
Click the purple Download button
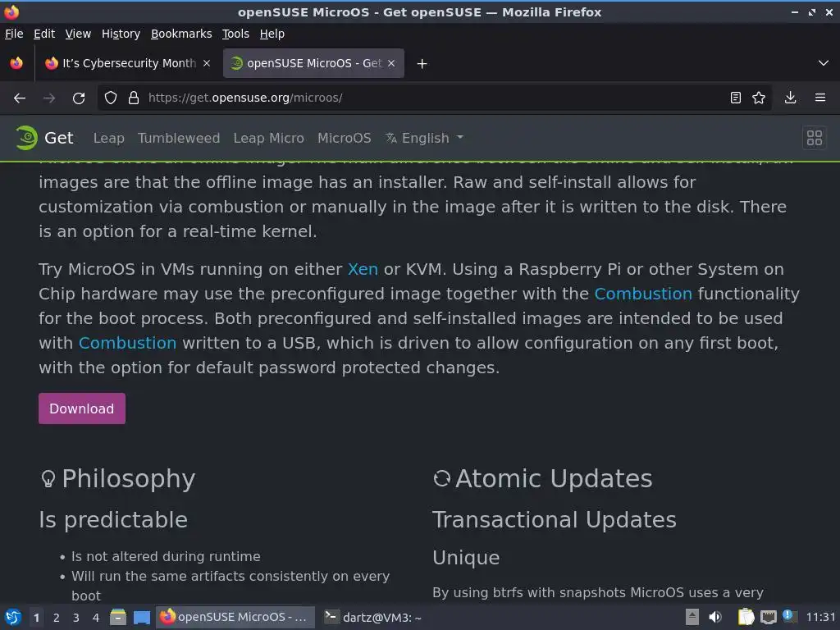pos(82,409)
